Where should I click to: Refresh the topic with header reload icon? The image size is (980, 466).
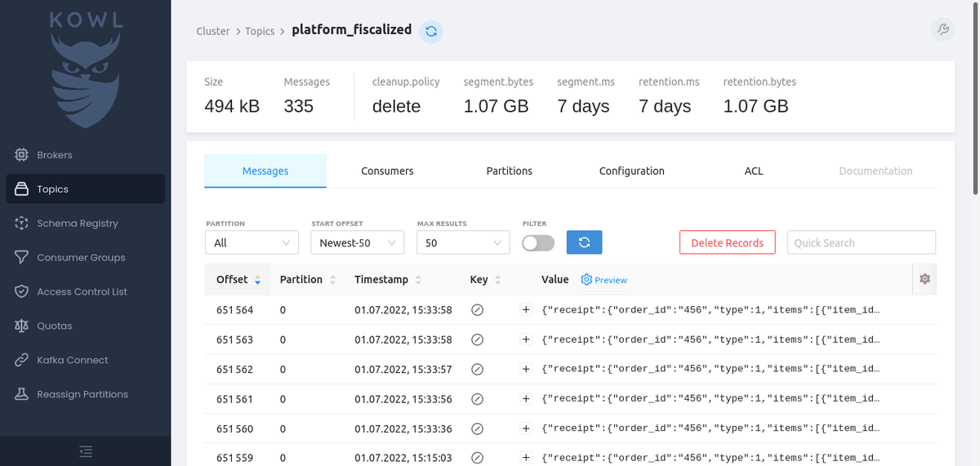(x=431, y=31)
